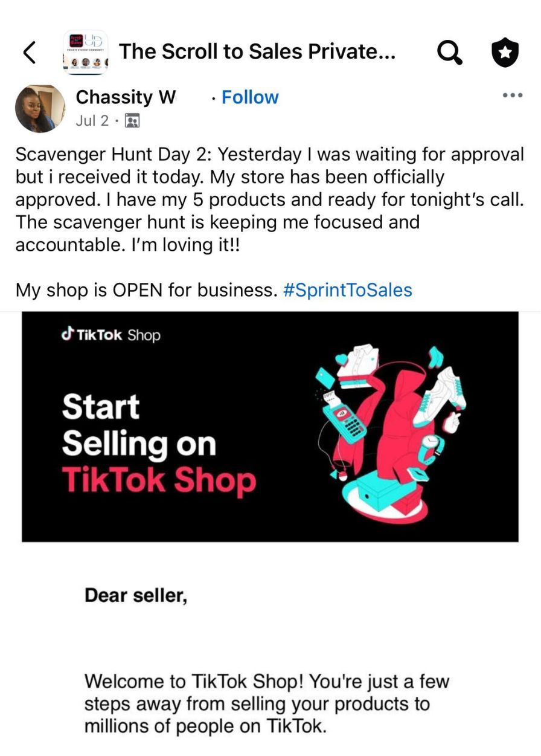
Task: Open search with the magnifying glass icon
Action: (x=449, y=53)
